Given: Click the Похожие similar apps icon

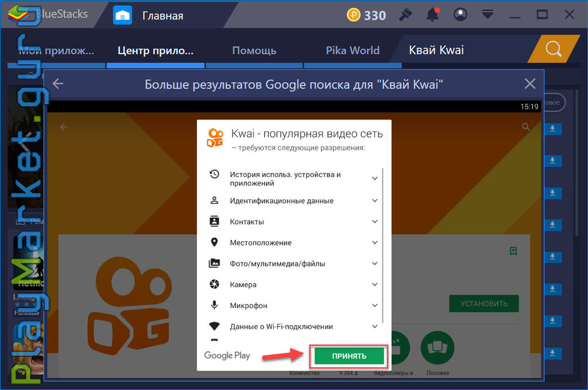Looking at the screenshot, I should coord(437,347).
